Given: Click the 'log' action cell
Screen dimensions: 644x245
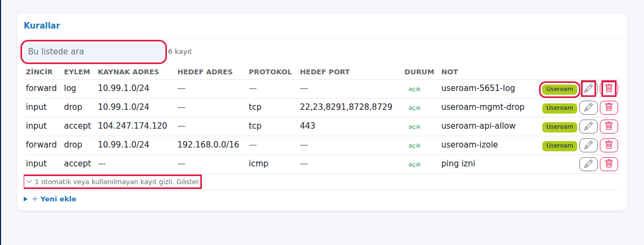Looking at the screenshot, I should (70, 88).
